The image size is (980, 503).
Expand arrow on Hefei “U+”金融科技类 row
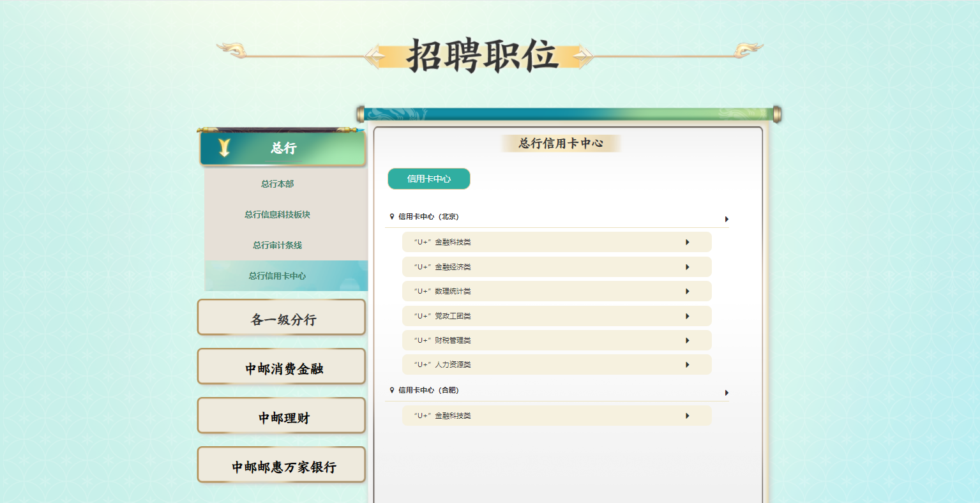688,416
